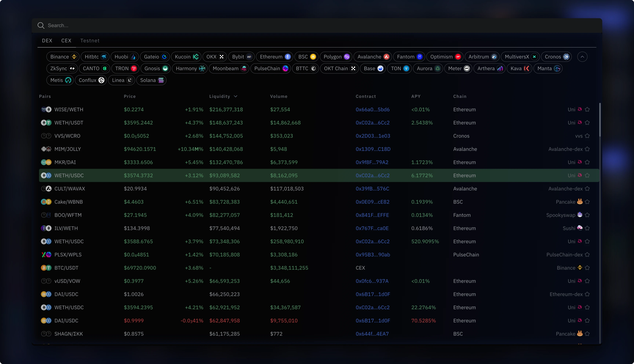
Task: Toggle the PulseChain filter chip
Action: 270,69
